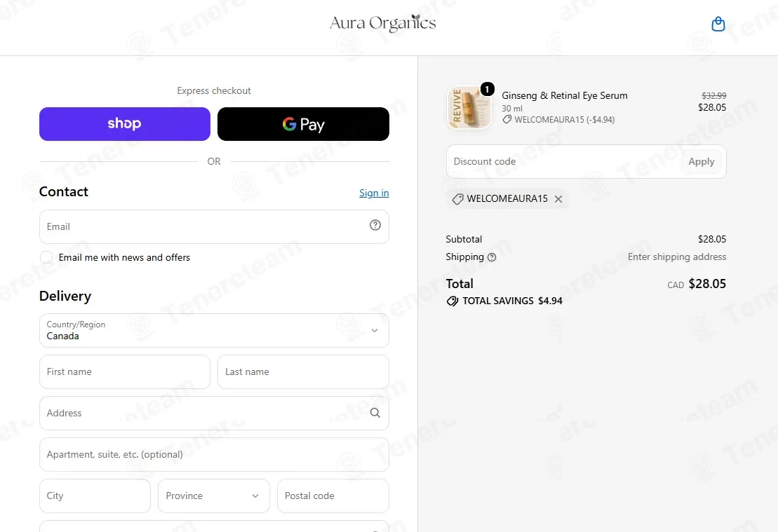Click the Shipping info question-mark icon
The height and width of the screenshot is (532, 778).
[492, 257]
